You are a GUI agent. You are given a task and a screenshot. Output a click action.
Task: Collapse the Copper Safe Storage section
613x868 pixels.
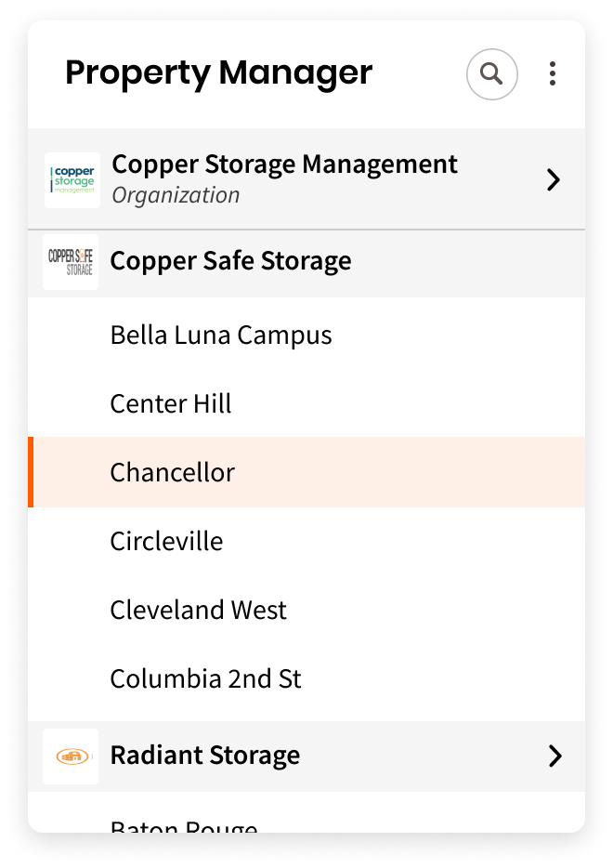point(231,261)
